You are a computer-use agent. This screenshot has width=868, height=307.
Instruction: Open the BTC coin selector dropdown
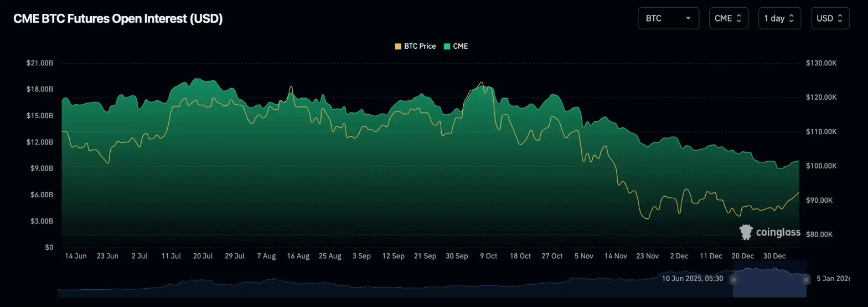click(668, 18)
